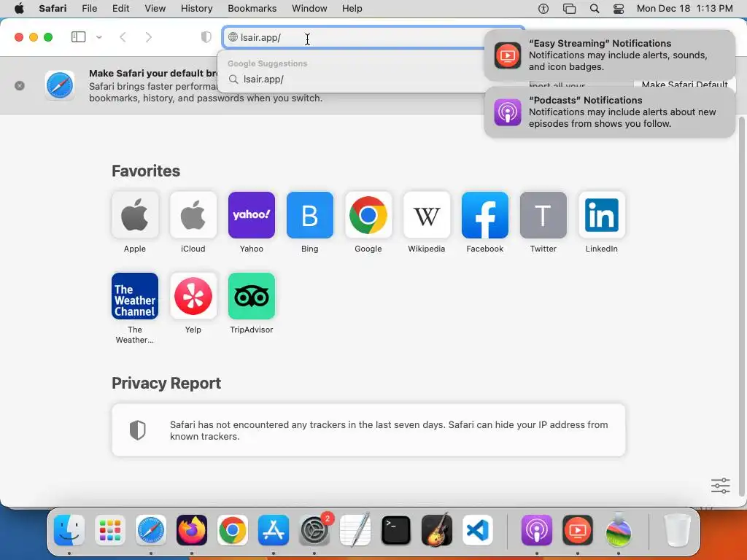Launch Firefox from the Dock
This screenshot has height=560, width=747.
[x=192, y=530]
